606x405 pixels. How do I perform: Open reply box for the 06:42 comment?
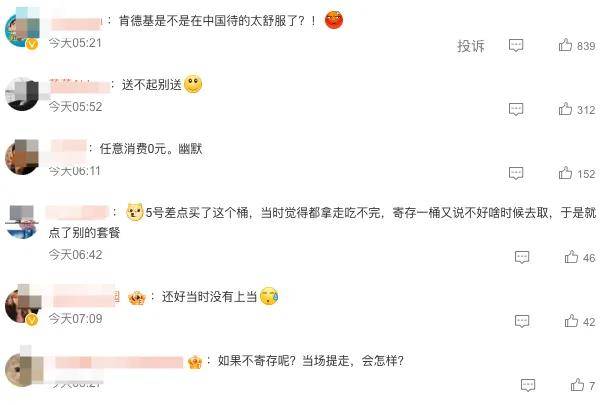coord(522,257)
